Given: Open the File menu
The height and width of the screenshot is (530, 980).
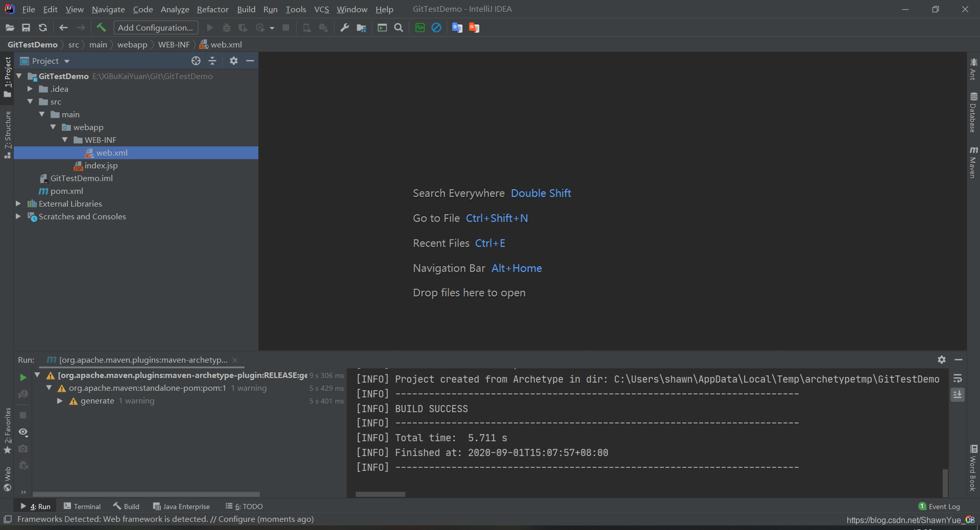Looking at the screenshot, I should click(x=29, y=9).
